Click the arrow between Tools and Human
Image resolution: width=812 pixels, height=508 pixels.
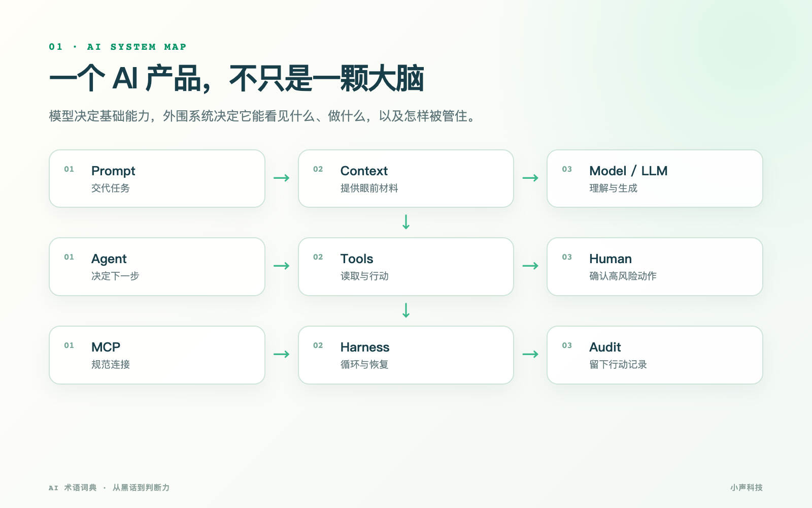pos(530,266)
